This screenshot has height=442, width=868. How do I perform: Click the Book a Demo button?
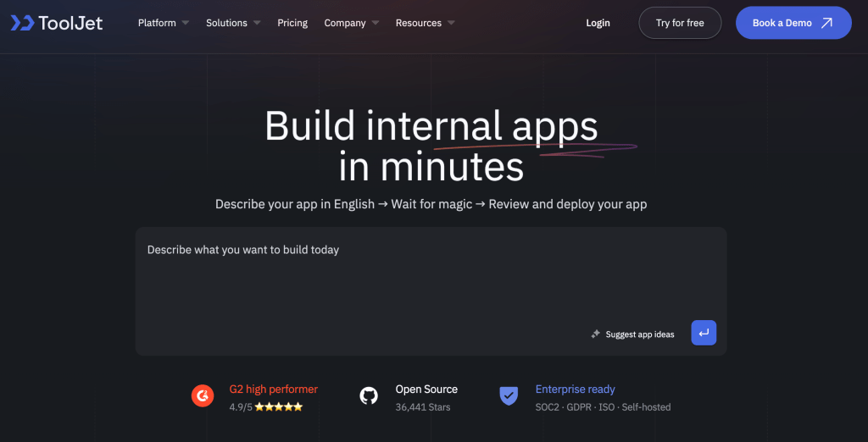coord(793,23)
